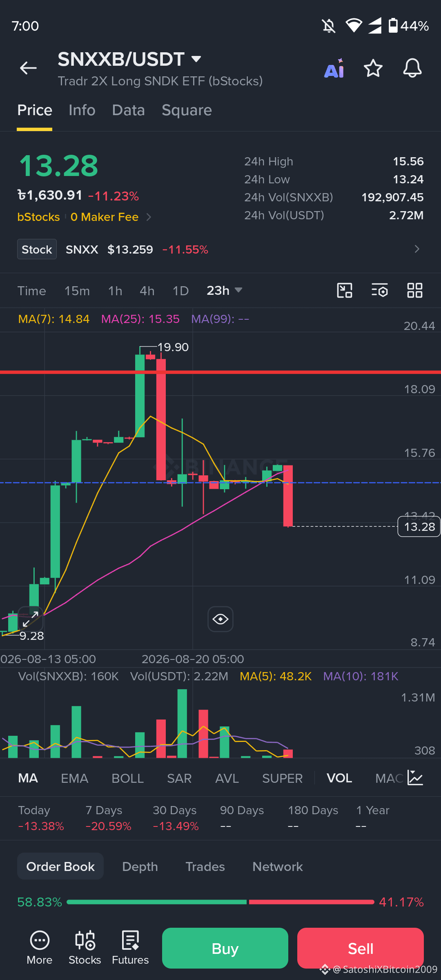Go back with the left arrow icon
The image size is (441, 980).
click(x=28, y=68)
